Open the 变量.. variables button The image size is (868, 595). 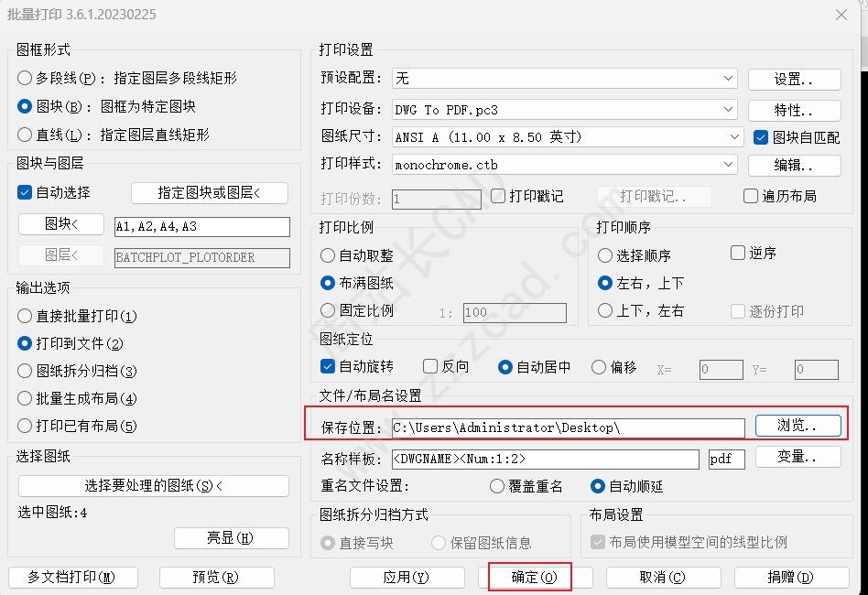[x=797, y=457]
